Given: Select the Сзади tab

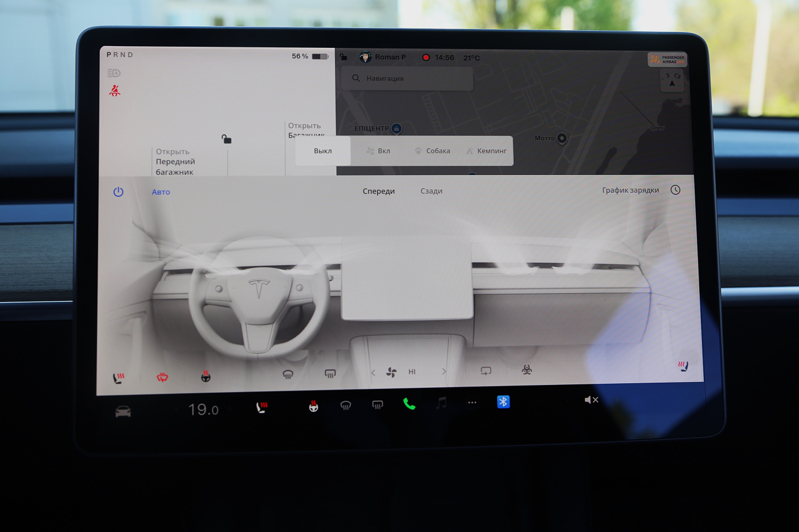Looking at the screenshot, I should (431, 191).
